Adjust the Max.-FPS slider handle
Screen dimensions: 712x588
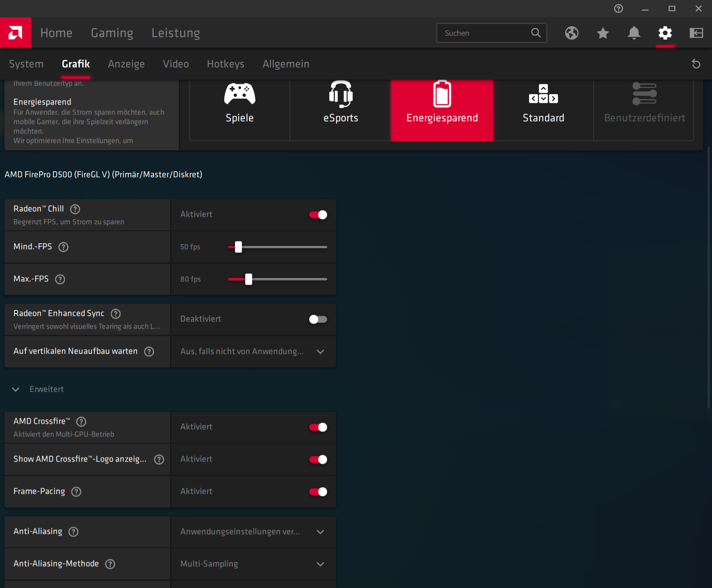[249, 279]
